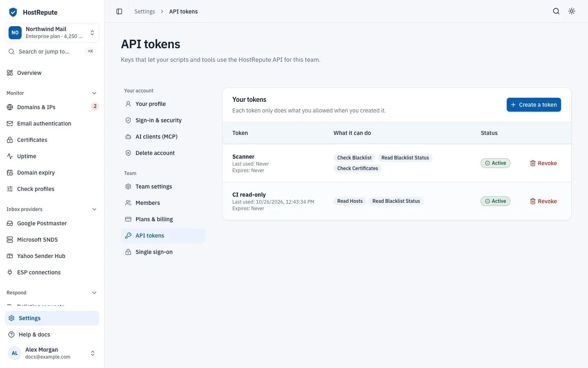Viewport: 588px width, 368px height.
Task: Click the Inbox providers section label
Action: click(24, 209)
